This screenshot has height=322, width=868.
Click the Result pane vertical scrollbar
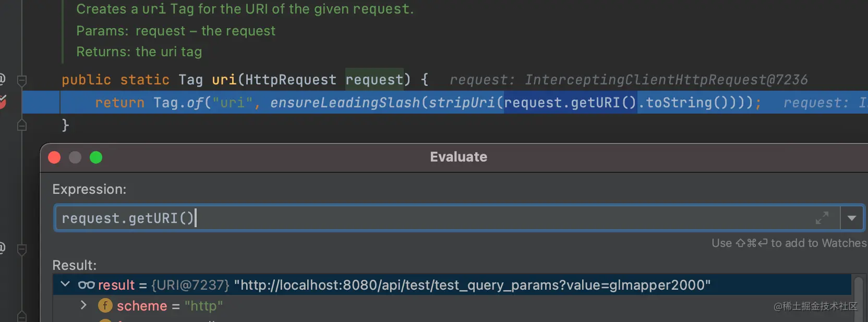pyautogui.click(x=858, y=298)
